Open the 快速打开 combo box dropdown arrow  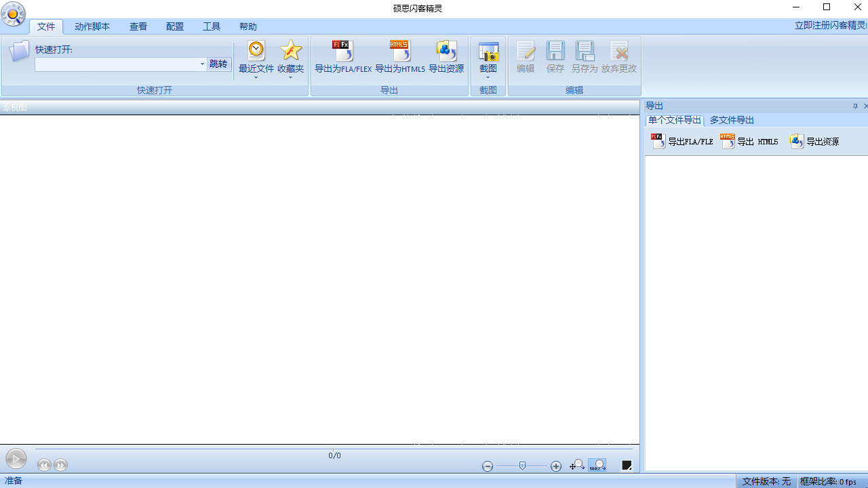tap(202, 64)
